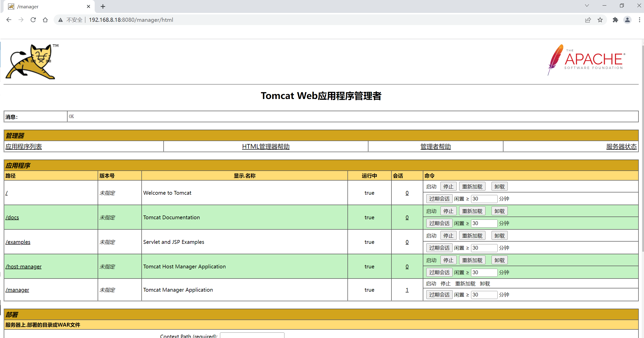Image resolution: width=644 pixels, height=338 pixels.
Task: Click session count 0 for Tomcat Documentation
Action: click(x=407, y=217)
